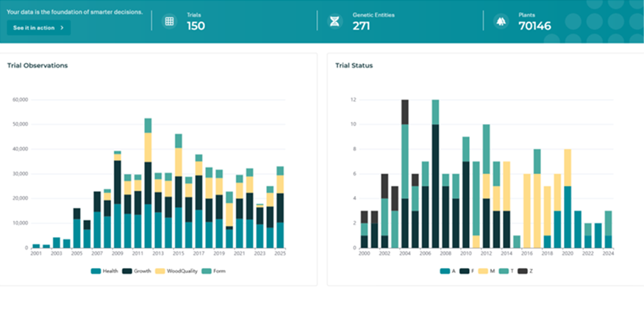Screen dimensions: 644x323
Task: Open the See it in action button
Action: [x=39, y=28]
